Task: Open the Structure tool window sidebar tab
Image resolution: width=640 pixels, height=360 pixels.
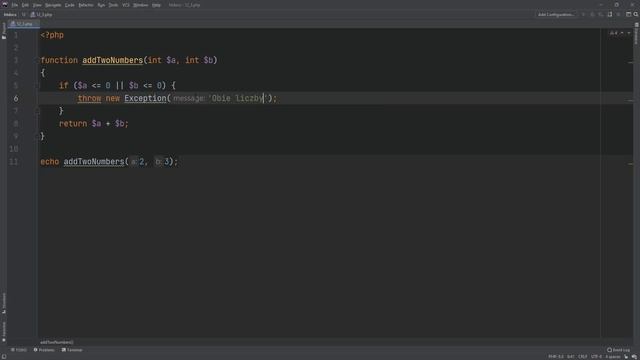Action: (x=4, y=303)
